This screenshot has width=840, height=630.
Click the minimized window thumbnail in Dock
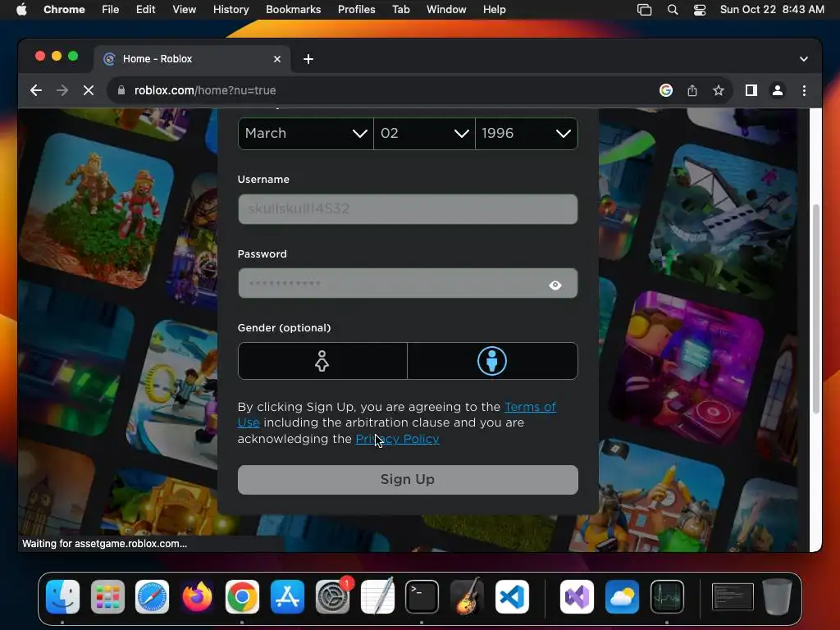coord(733,596)
